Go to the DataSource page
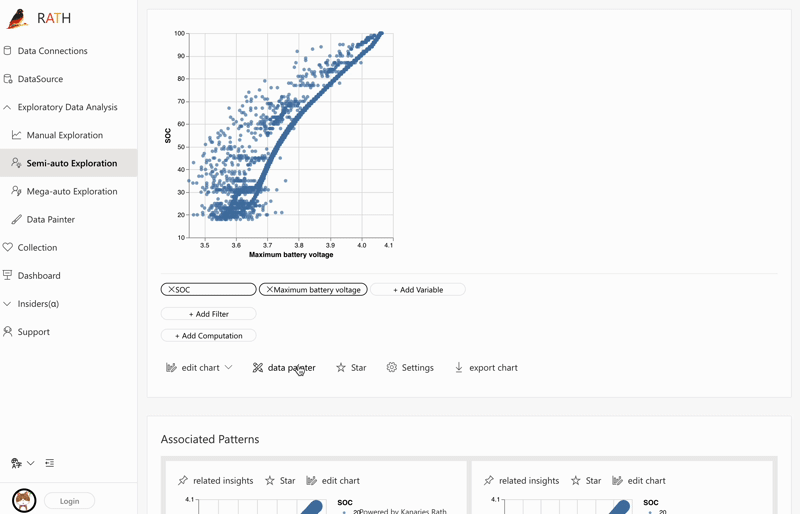Image resolution: width=800 pixels, height=514 pixels. click(40, 79)
